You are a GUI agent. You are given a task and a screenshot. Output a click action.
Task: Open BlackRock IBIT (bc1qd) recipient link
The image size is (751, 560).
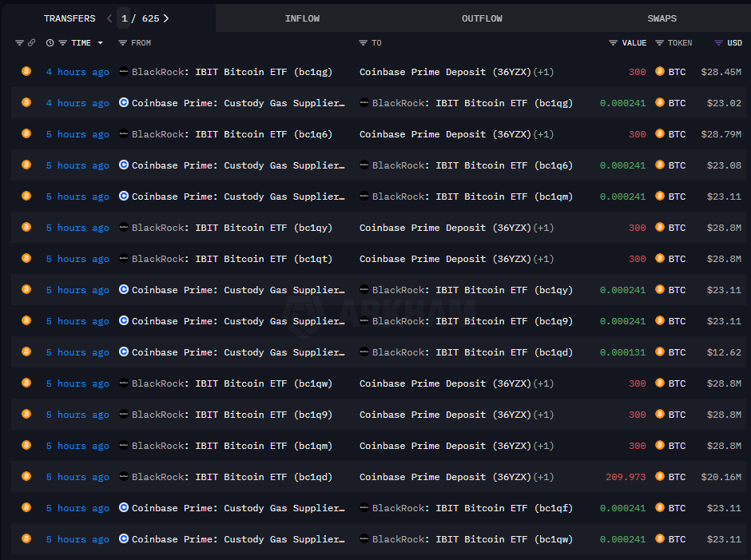pyautogui.click(x=472, y=352)
